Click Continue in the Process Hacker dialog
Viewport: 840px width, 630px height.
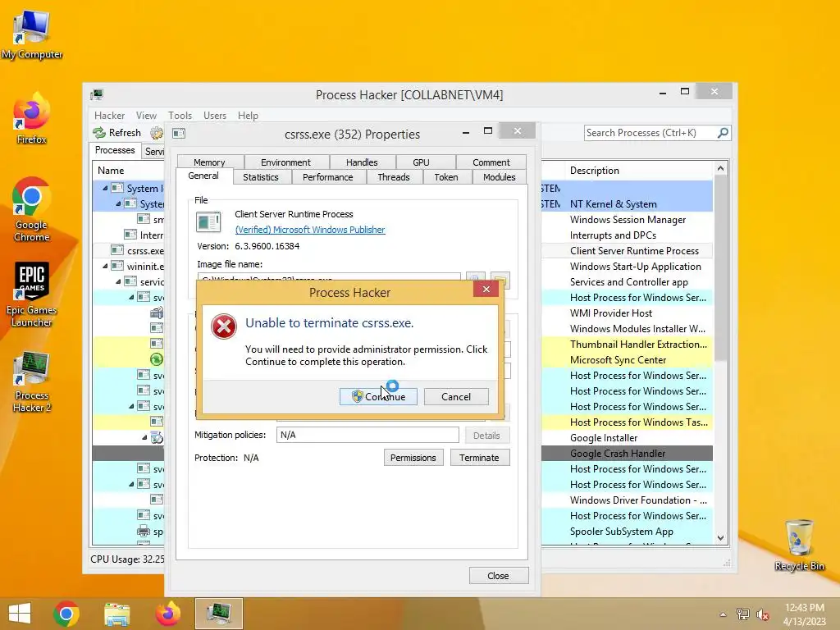tap(378, 396)
